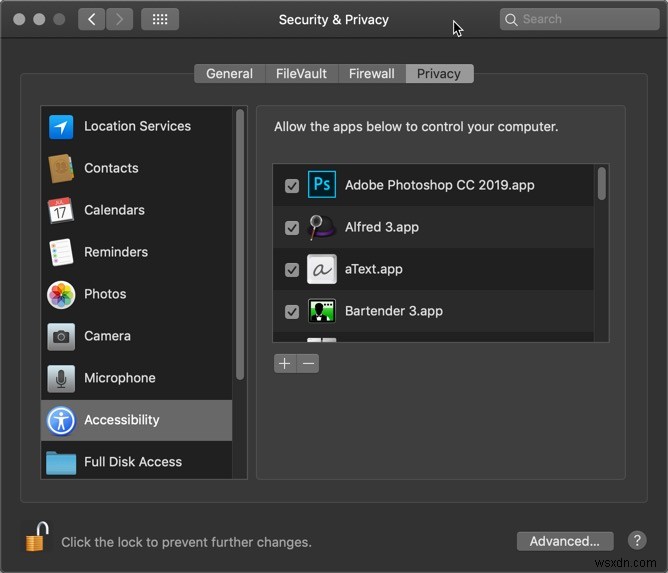Click the Search field
Image resolution: width=668 pixels, height=573 pixels.
(x=582, y=19)
